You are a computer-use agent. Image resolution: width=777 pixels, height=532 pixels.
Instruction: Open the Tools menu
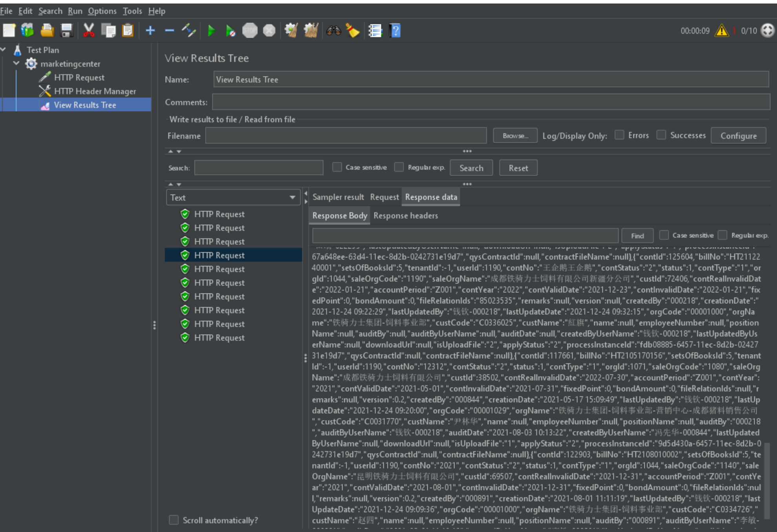tap(132, 11)
